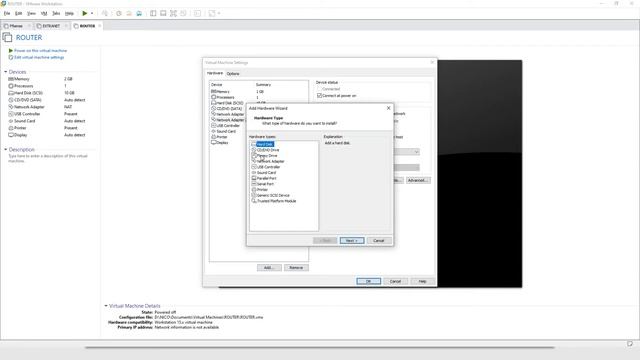Close the ROUTER tab
The width and height of the screenshot is (640, 360).
[100, 26]
